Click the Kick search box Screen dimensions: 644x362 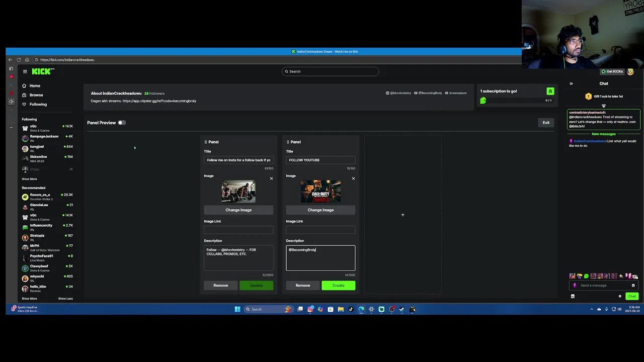tap(330, 71)
